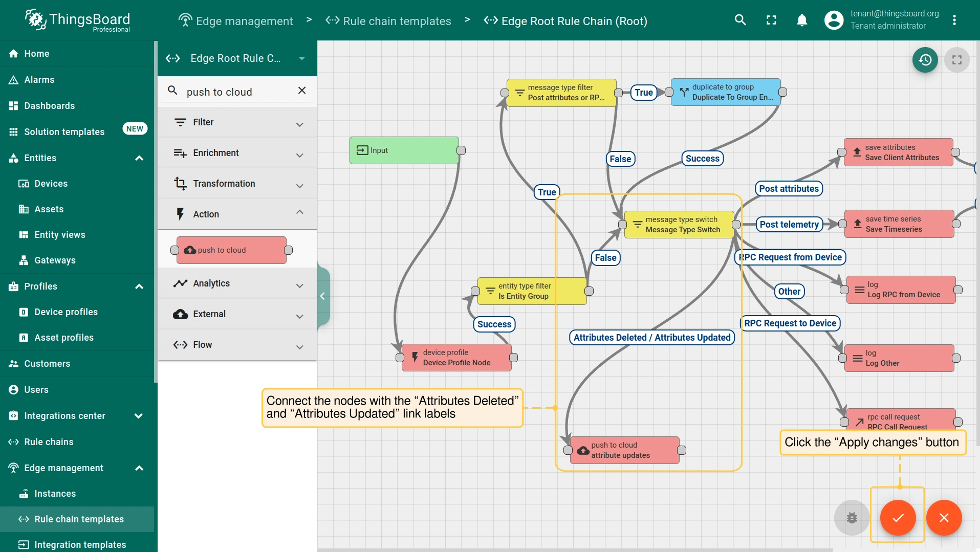Open the Edge Root Rule Chain dropdown
The image size is (980, 552).
coord(302,58)
